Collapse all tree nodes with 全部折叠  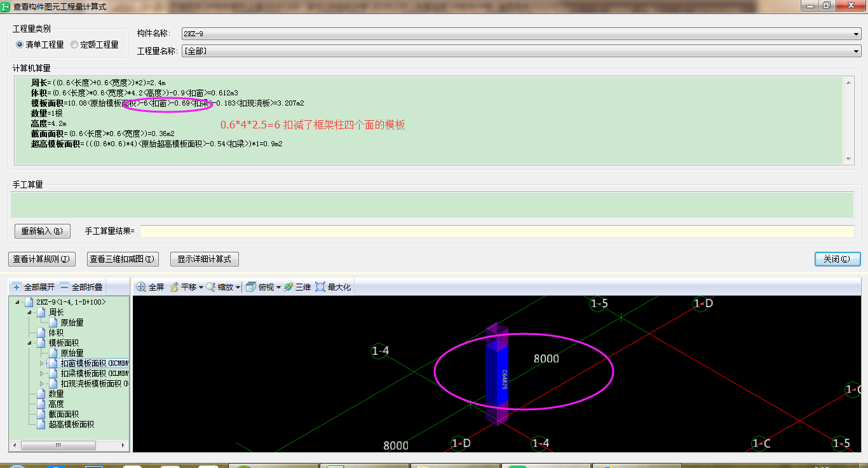81,287
